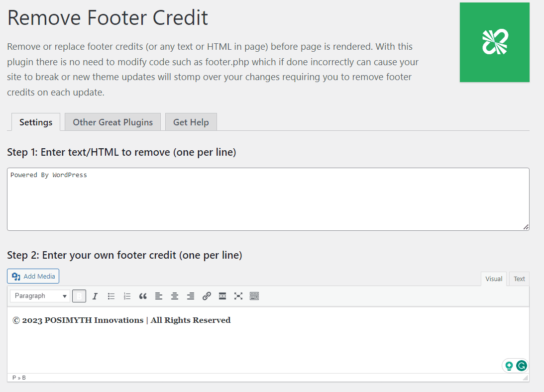Toggle bold formatting in the editor
Image resolution: width=544 pixels, height=392 pixels.
79,296
